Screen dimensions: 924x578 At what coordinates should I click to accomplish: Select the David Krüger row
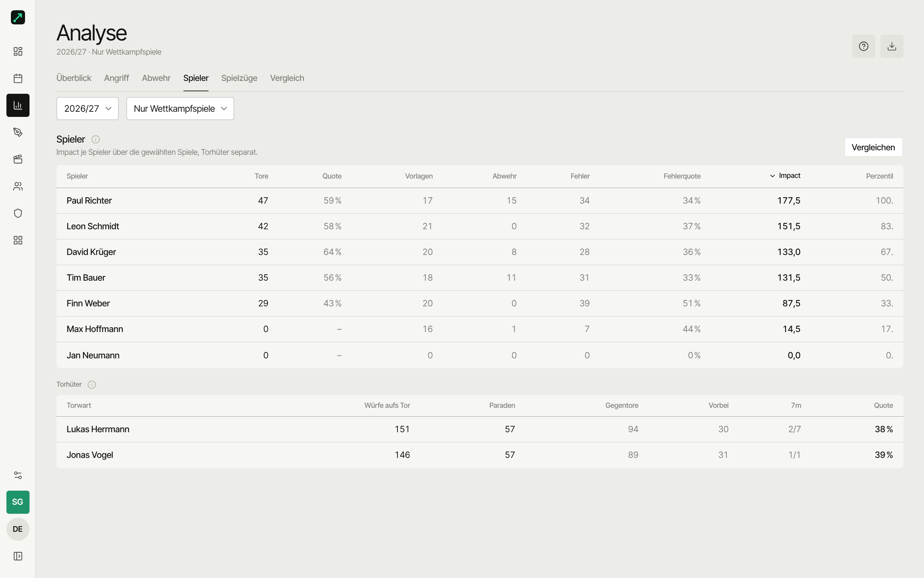pos(480,252)
